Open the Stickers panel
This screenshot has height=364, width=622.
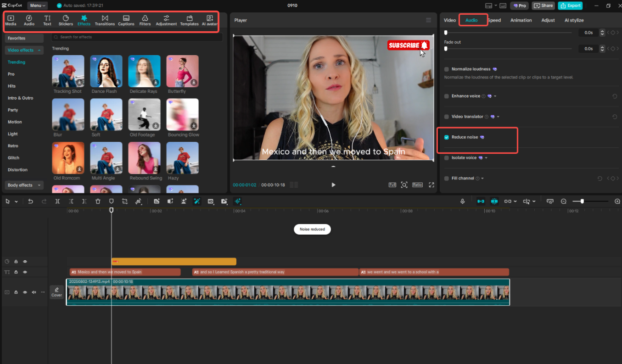pos(66,20)
